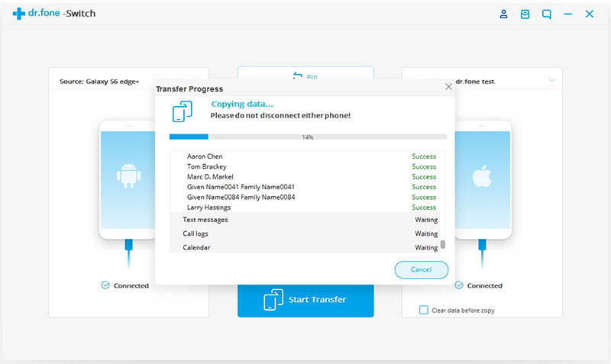This screenshot has height=364, width=611.
Task: Click the source Connected check icon
Action: click(x=105, y=285)
